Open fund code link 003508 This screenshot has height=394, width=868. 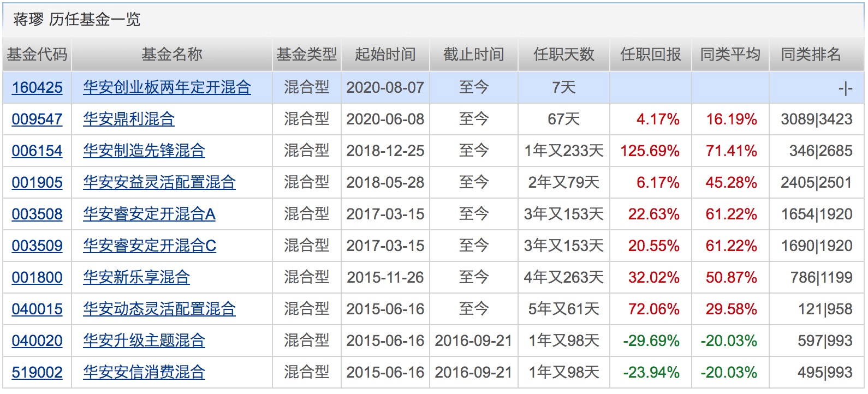click(37, 214)
